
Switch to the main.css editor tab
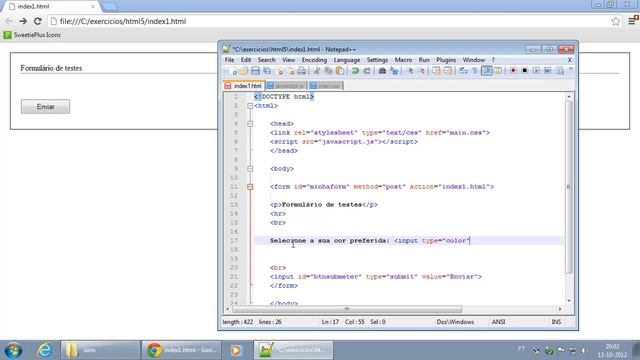325,86
